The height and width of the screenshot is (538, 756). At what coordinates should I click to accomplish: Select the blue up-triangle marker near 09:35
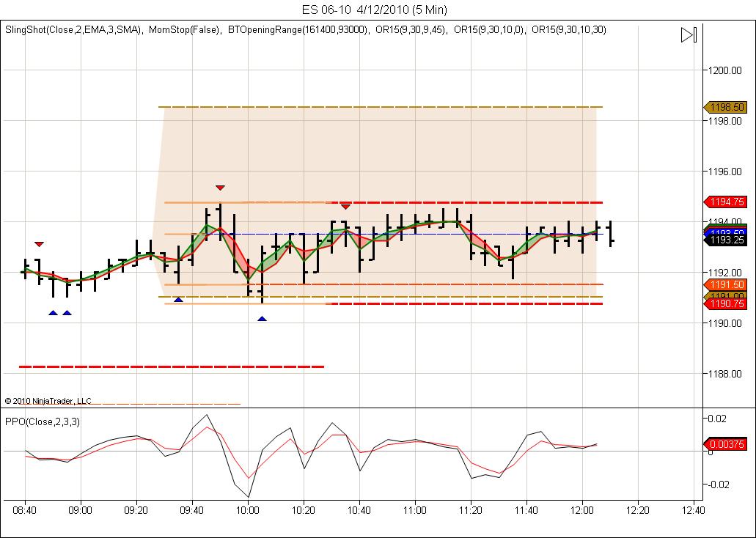[178, 300]
